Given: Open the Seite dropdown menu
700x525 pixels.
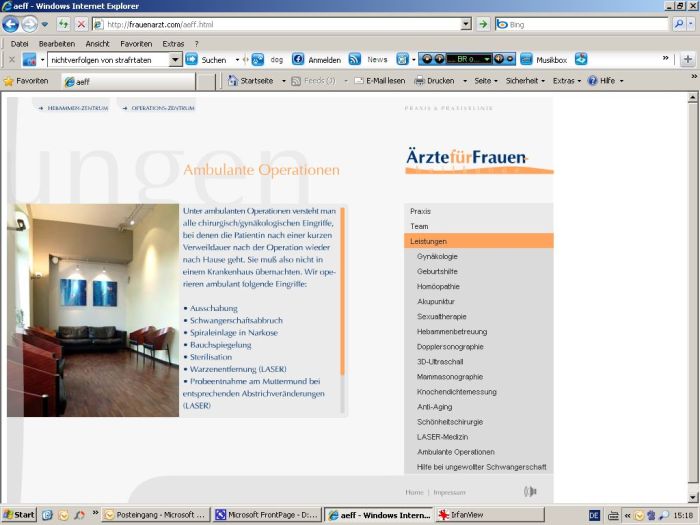Looking at the screenshot, I should [485, 81].
